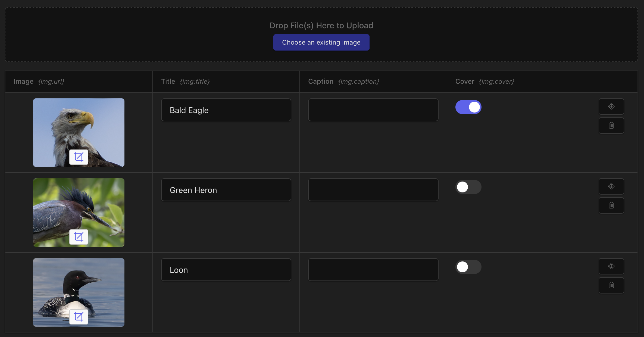
Task: Focus caption field for Bald Eagle
Action: pyautogui.click(x=373, y=110)
